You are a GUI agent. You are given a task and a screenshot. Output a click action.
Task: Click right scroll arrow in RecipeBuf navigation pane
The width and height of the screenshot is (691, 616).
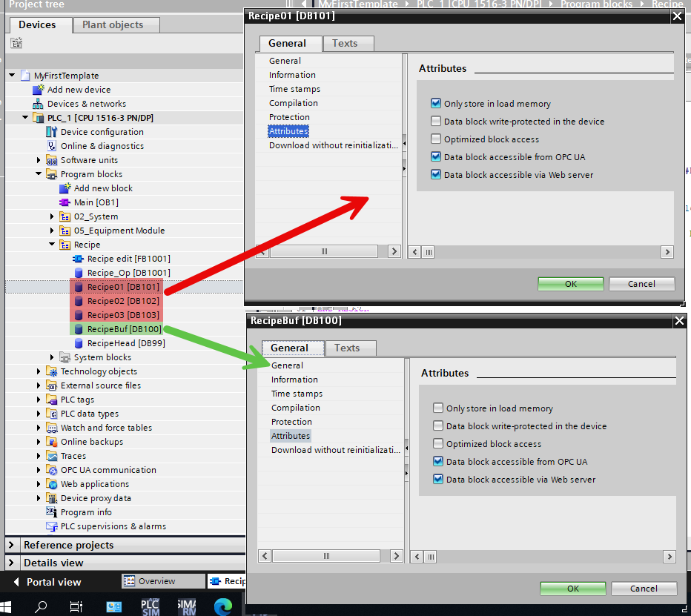tap(396, 556)
